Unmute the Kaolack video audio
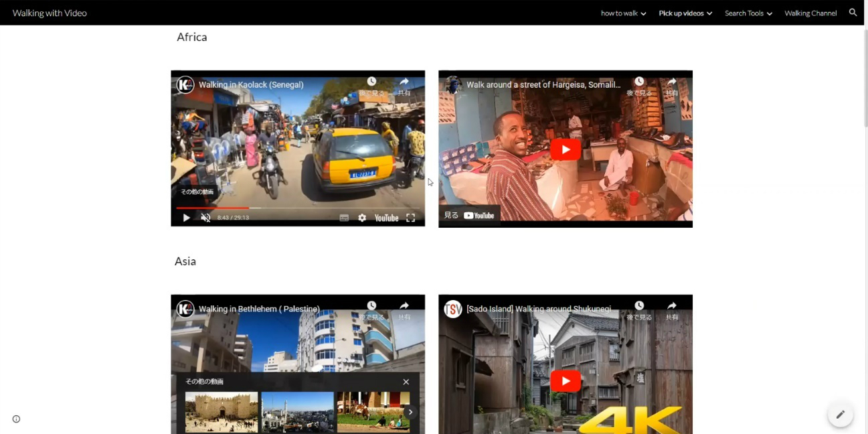 (205, 218)
